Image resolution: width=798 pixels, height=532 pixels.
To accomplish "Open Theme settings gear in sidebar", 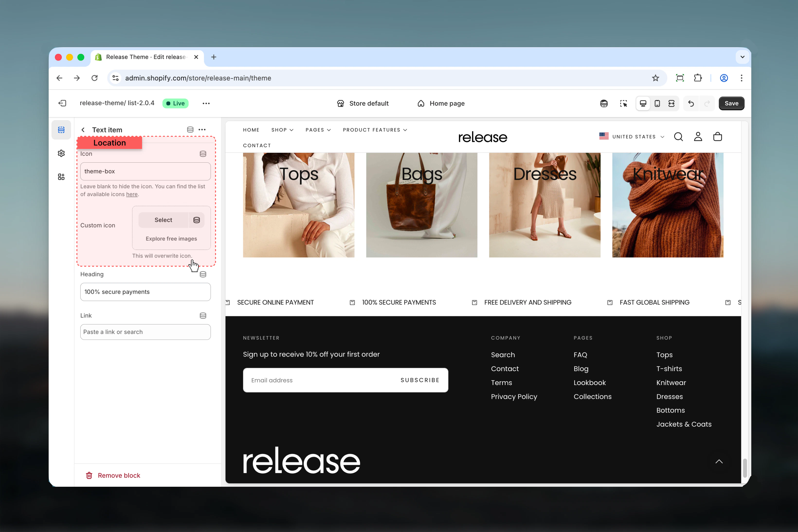I will (x=61, y=153).
